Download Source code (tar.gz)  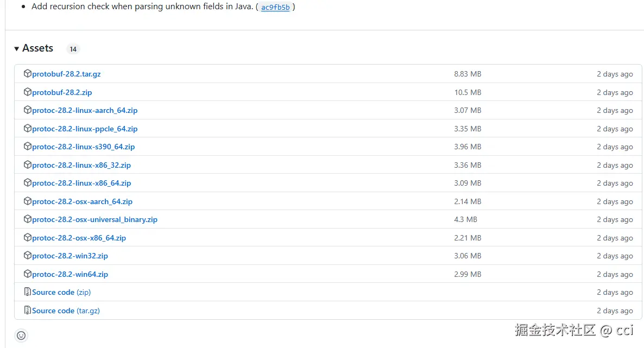click(x=66, y=311)
